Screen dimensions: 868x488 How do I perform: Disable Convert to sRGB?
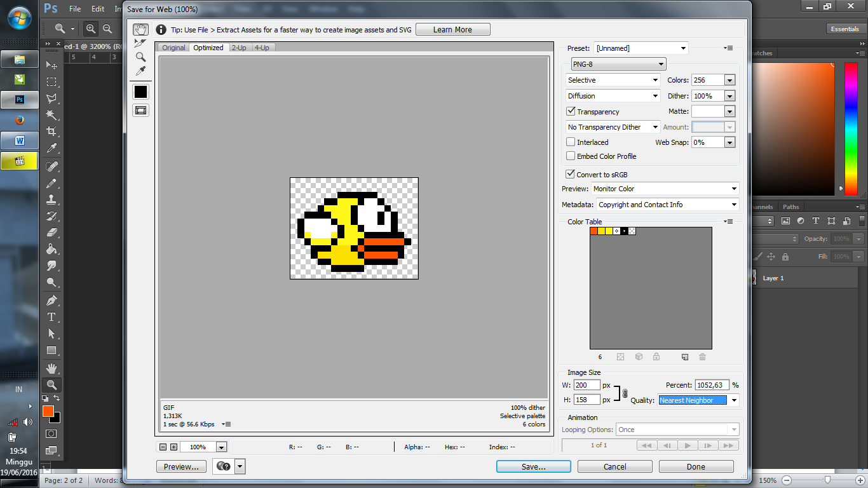tap(570, 173)
